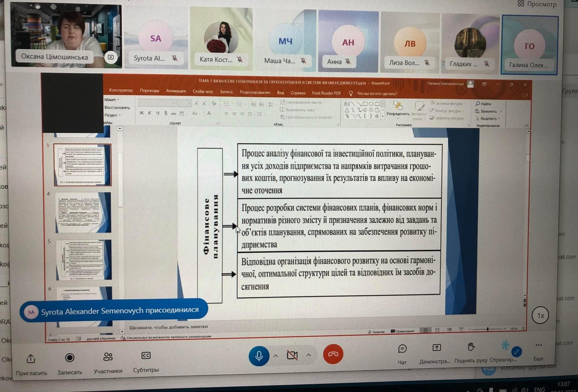Click Найти in the editing group

483,104
